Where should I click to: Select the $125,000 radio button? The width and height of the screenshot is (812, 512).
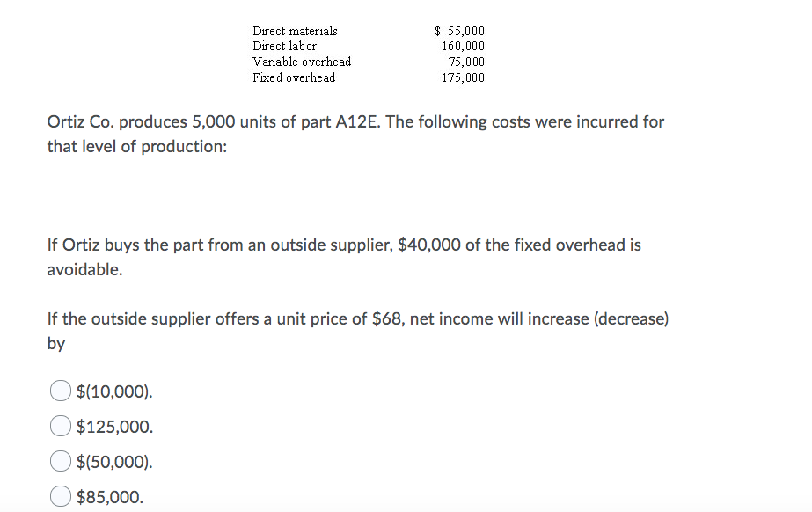61,426
